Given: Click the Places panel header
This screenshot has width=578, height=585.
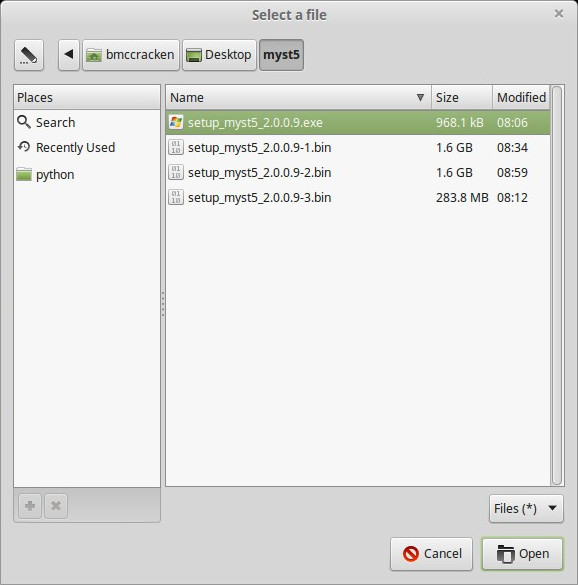Looking at the screenshot, I should tap(87, 97).
